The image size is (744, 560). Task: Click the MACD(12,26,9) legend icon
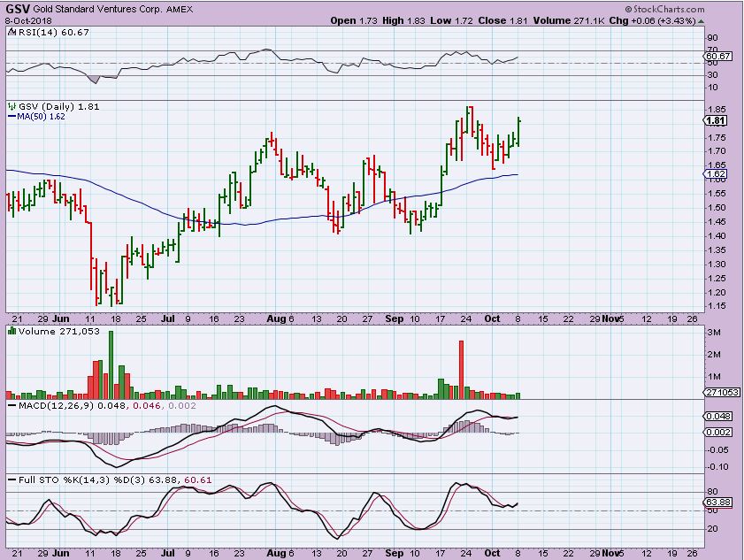tap(11, 404)
